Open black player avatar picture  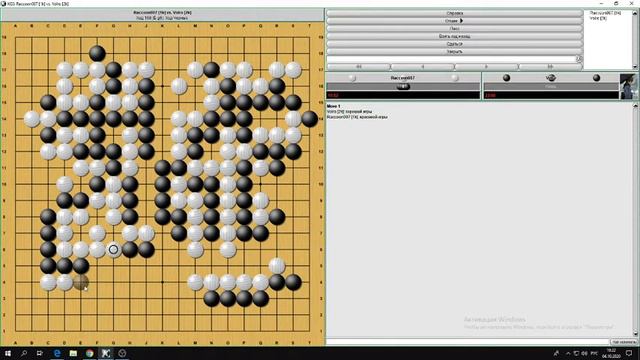(x=628, y=87)
